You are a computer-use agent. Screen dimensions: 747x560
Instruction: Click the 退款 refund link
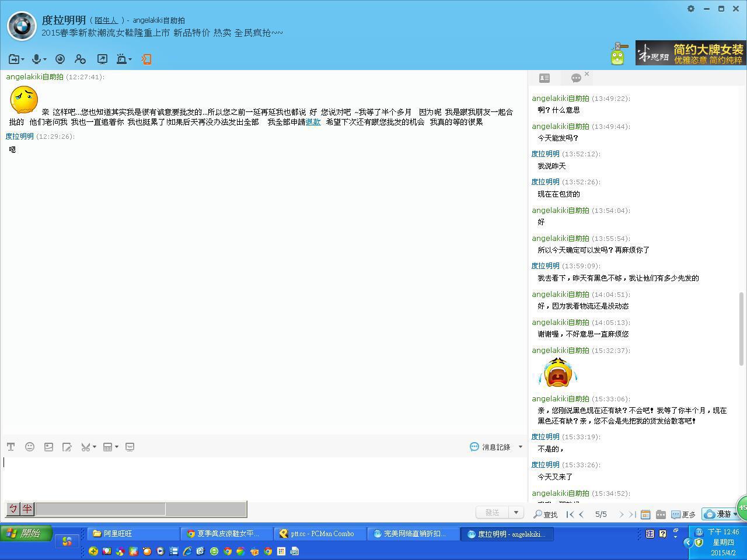[x=313, y=122]
